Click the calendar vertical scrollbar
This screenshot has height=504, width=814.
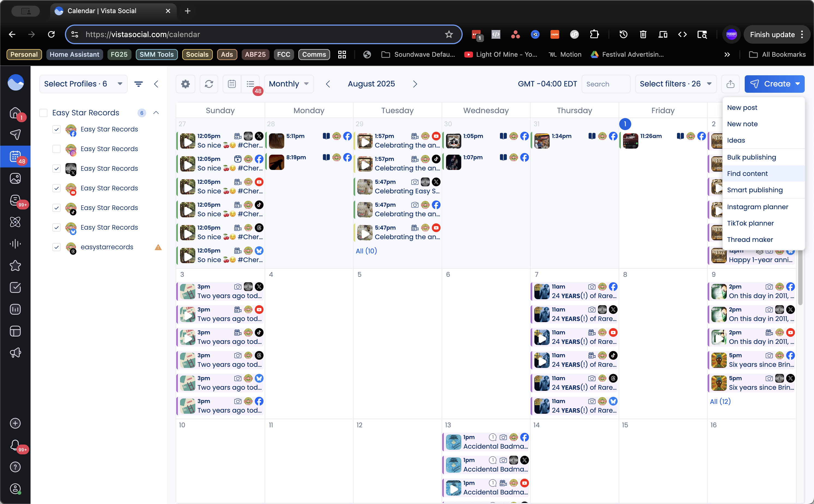(x=800, y=277)
